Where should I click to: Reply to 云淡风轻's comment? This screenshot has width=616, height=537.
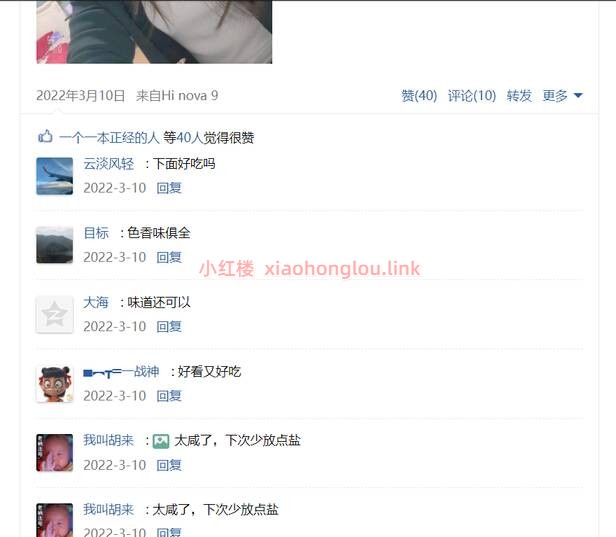click(x=169, y=188)
